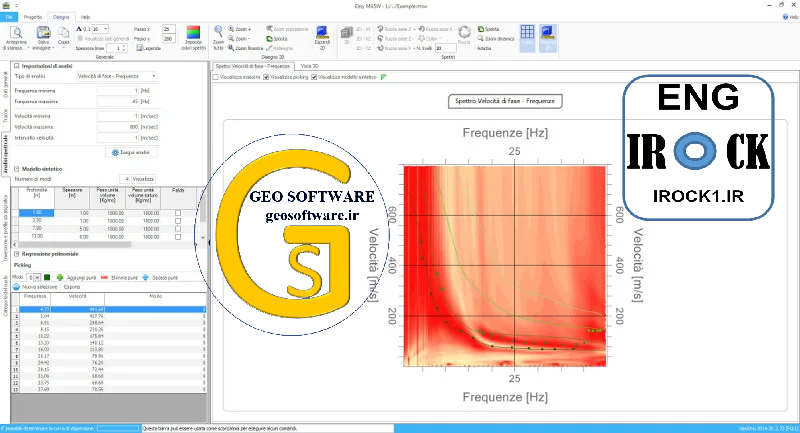Toggle the disabled Visualizza dati generali checkbox
Viewport: 800px width, 433px height.
coord(80,39)
